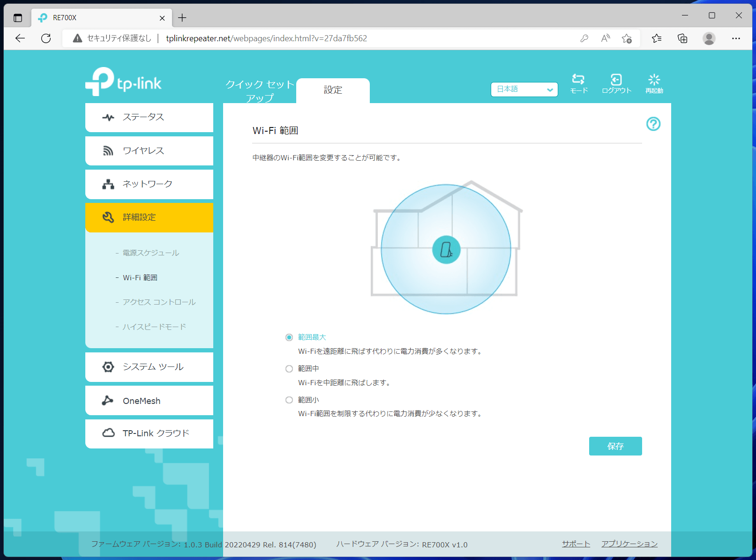Image resolution: width=756 pixels, height=560 pixels.
Task: Open the read aloud icon
Action: [x=606, y=38]
